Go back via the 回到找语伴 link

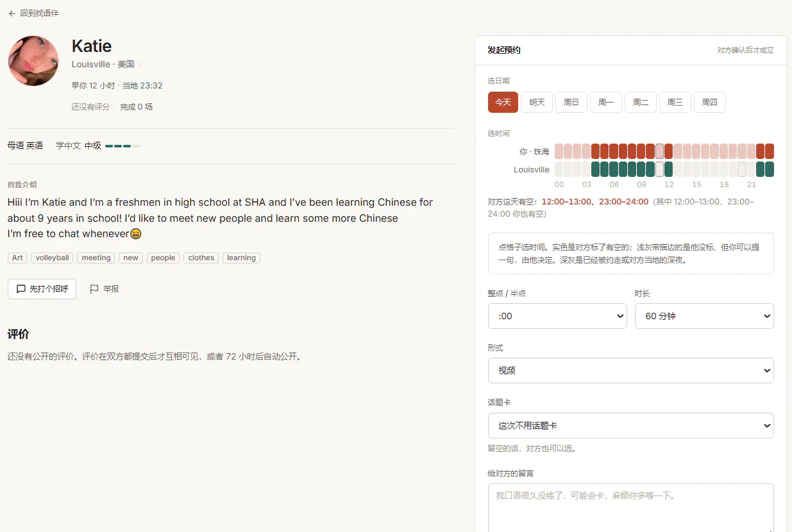pos(33,13)
